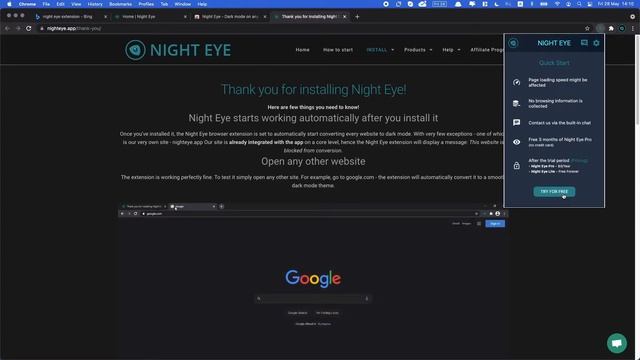640x360 pixels.
Task: Open a new browser tab
Action: (357, 17)
